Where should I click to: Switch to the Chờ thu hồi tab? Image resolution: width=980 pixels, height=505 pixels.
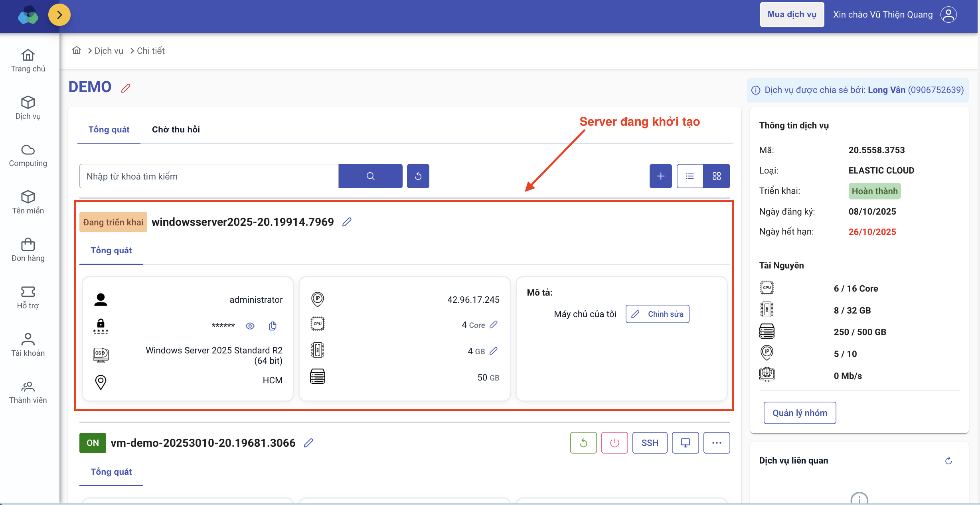(176, 129)
